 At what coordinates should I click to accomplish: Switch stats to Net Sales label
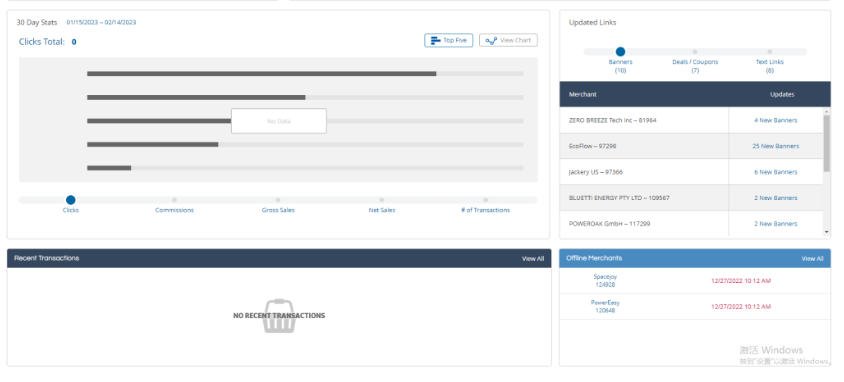[382, 210]
